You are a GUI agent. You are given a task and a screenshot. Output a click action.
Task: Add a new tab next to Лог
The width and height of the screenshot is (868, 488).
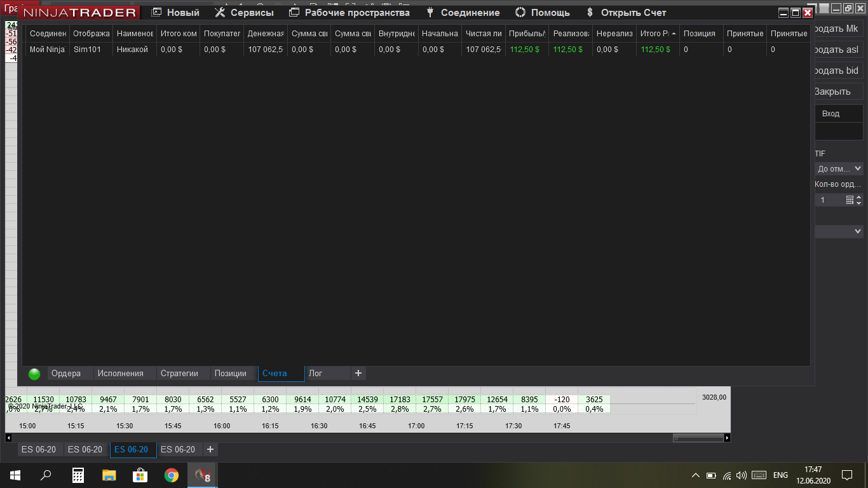pos(358,374)
